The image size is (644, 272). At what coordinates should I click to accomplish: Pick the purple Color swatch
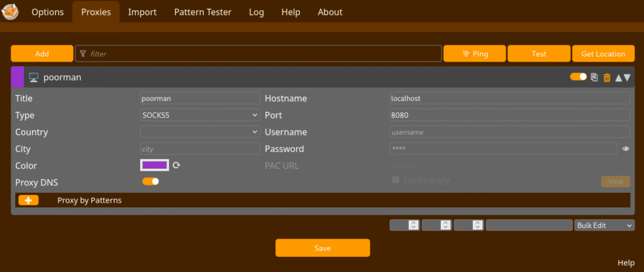[155, 165]
